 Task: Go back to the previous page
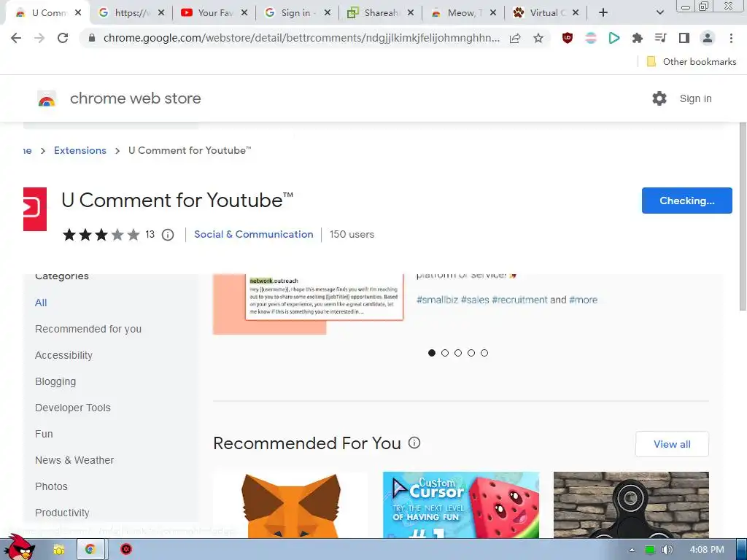tap(16, 38)
